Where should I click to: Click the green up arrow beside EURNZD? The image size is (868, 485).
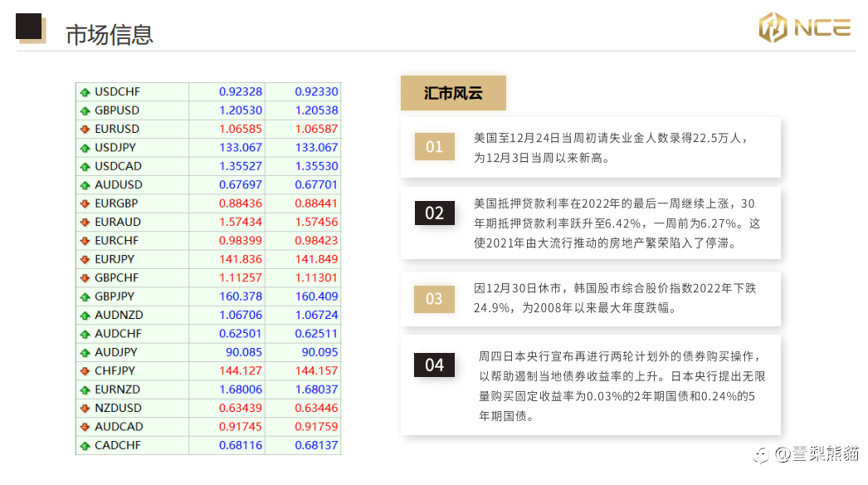pos(85,390)
